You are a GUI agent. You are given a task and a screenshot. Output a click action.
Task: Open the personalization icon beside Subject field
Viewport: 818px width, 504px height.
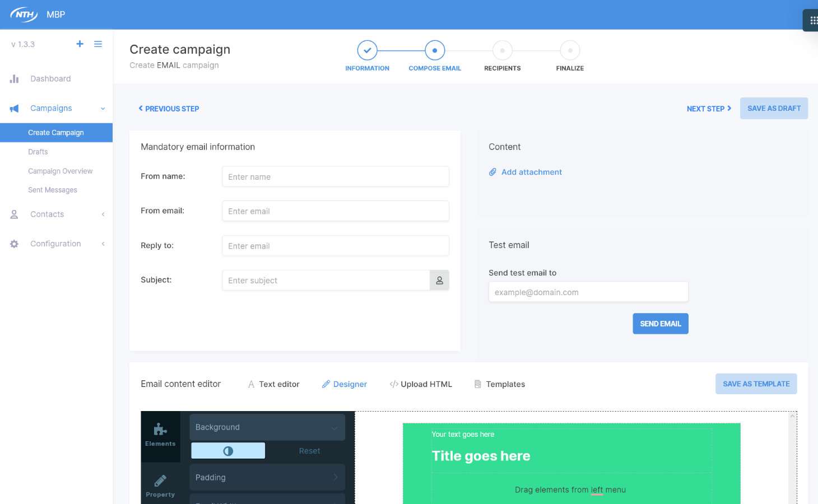[439, 280]
